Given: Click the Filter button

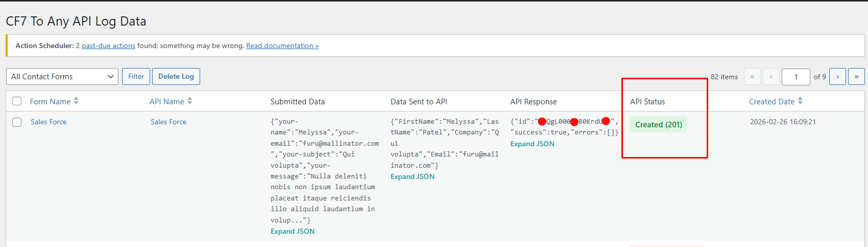Looking at the screenshot, I should click(136, 77).
